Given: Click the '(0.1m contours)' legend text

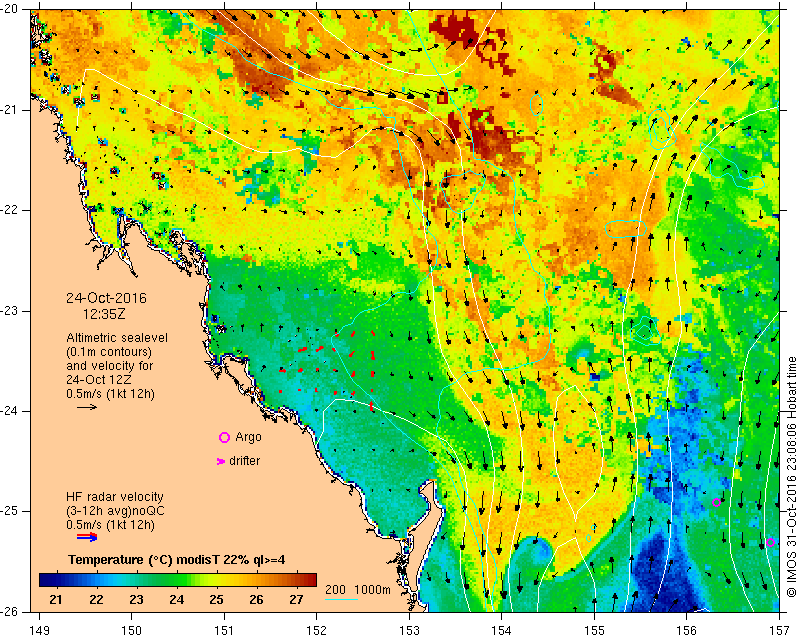Looking at the screenshot, I should point(109,352).
